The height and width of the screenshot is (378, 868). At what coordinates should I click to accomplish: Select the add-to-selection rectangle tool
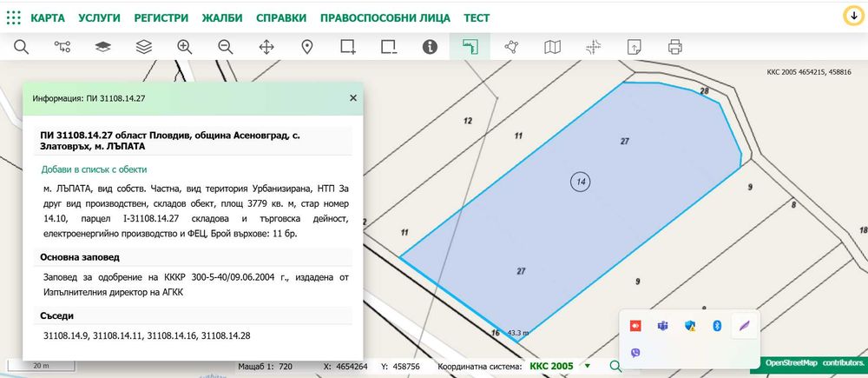tap(348, 47)
